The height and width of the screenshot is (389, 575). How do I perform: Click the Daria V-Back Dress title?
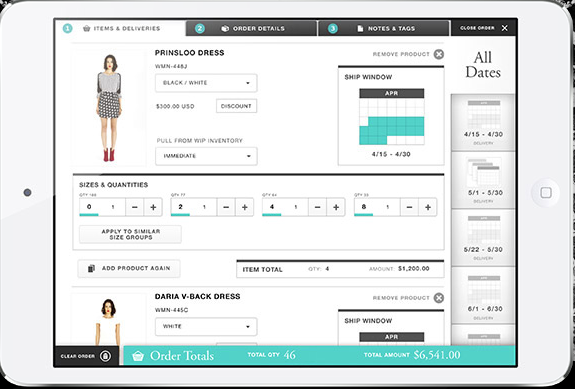197,296
